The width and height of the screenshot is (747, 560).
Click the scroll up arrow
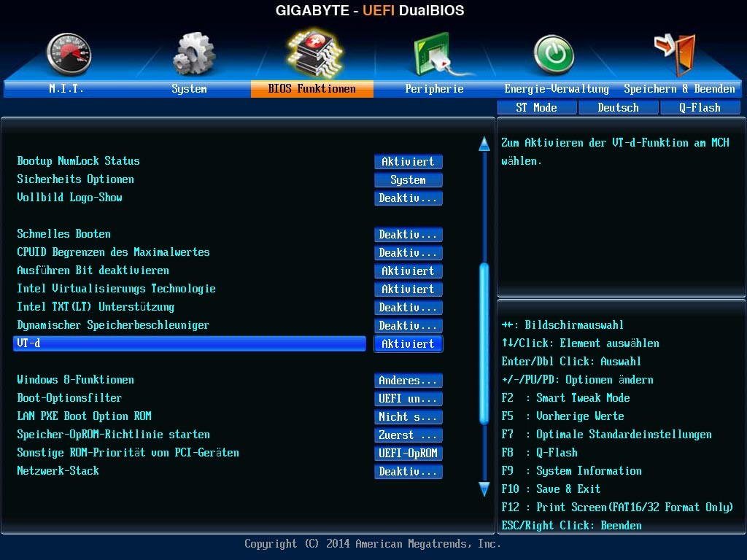tap(484, 144)
